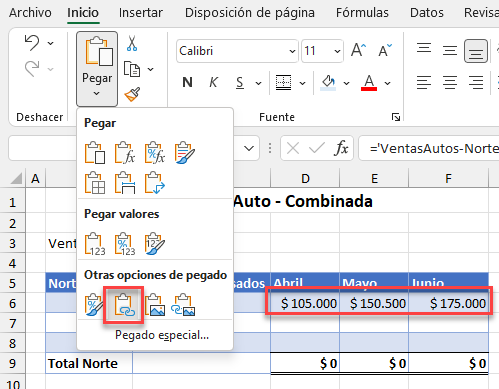Click Increase Font Size icon
This screenshot has height=389, width=499.
click(358, 51)
